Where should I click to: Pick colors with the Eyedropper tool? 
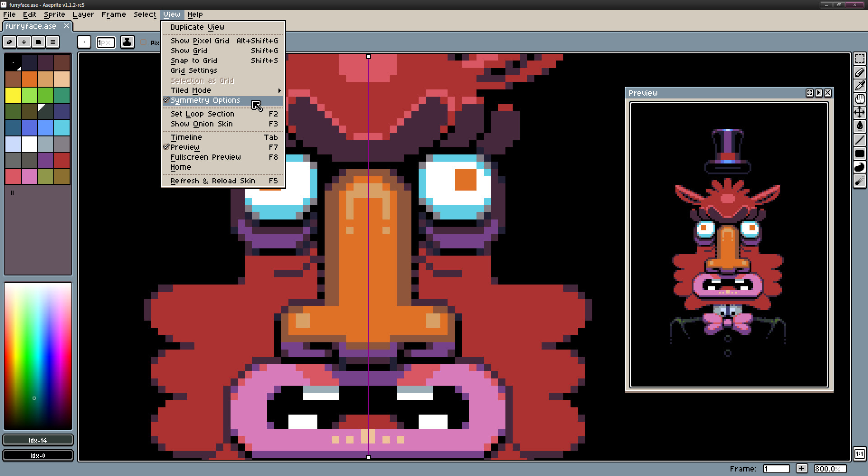pos(861,86)
